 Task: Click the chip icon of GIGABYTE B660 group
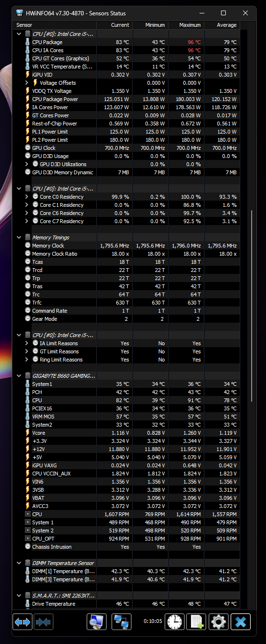(27, 376)
